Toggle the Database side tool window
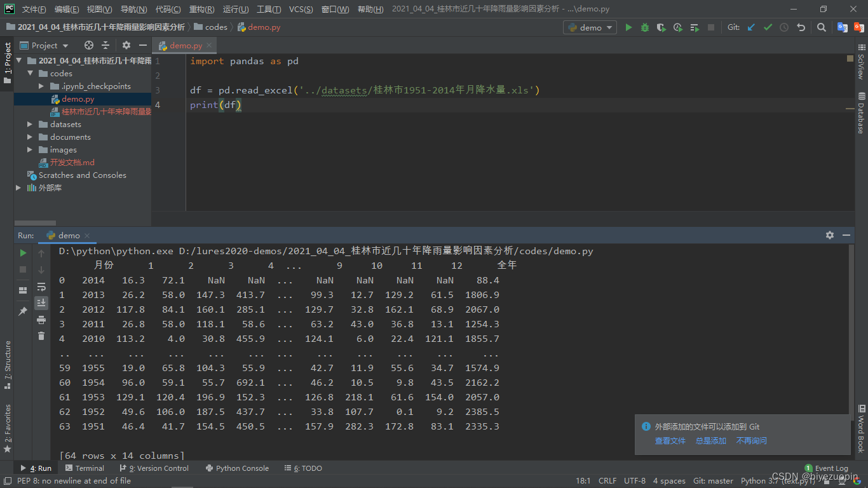Image resolution: width=868 pixels, height=488 pixels. (x=861, y=113)
